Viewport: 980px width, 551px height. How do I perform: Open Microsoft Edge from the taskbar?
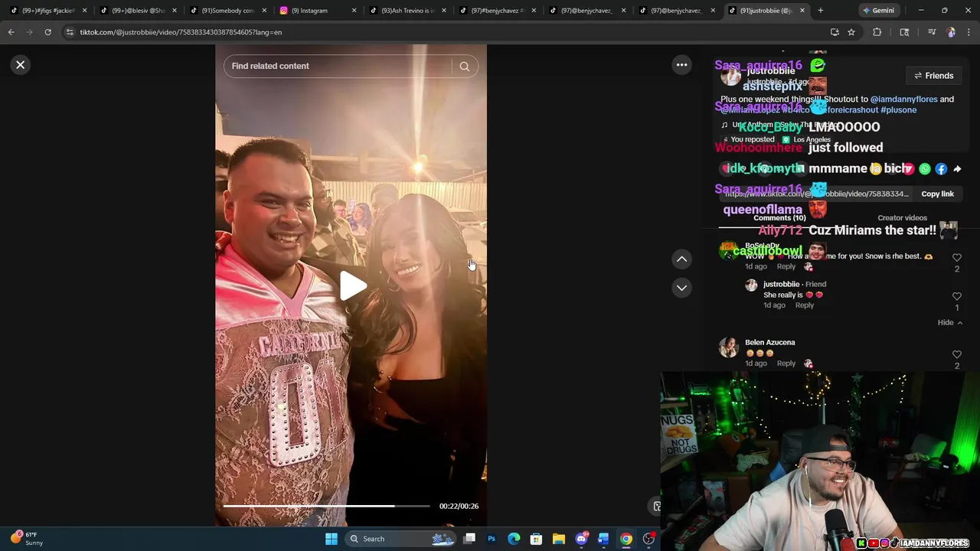pos(514,539)
